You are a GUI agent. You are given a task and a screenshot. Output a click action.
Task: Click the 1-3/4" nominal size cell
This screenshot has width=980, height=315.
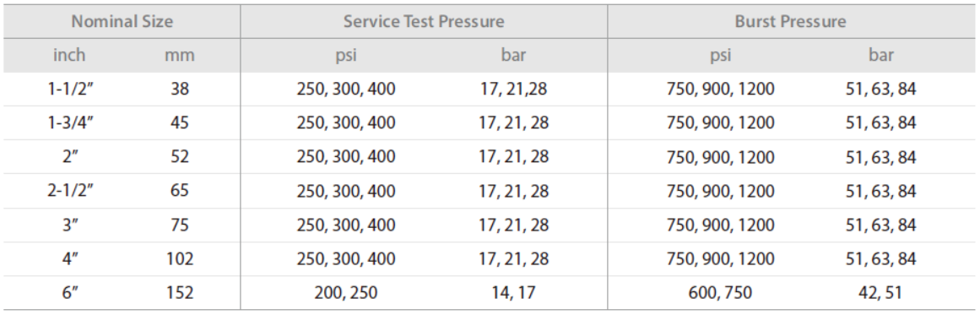tap(71, 122)
